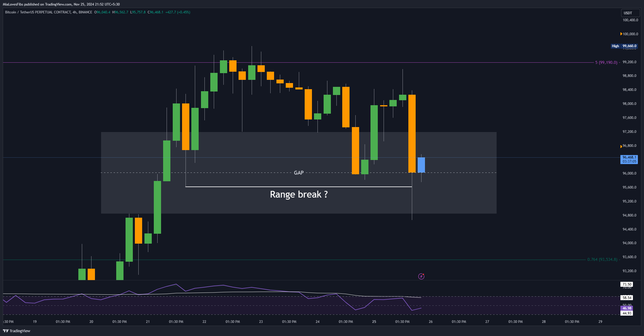644x336 pixels.
Task: Click the 93,200.0 price axis label
Action: (x=629, y=271)
